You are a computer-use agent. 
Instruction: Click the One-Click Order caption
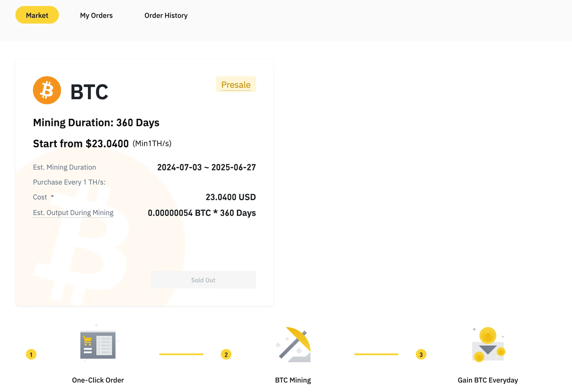click(x=98, y=380)
